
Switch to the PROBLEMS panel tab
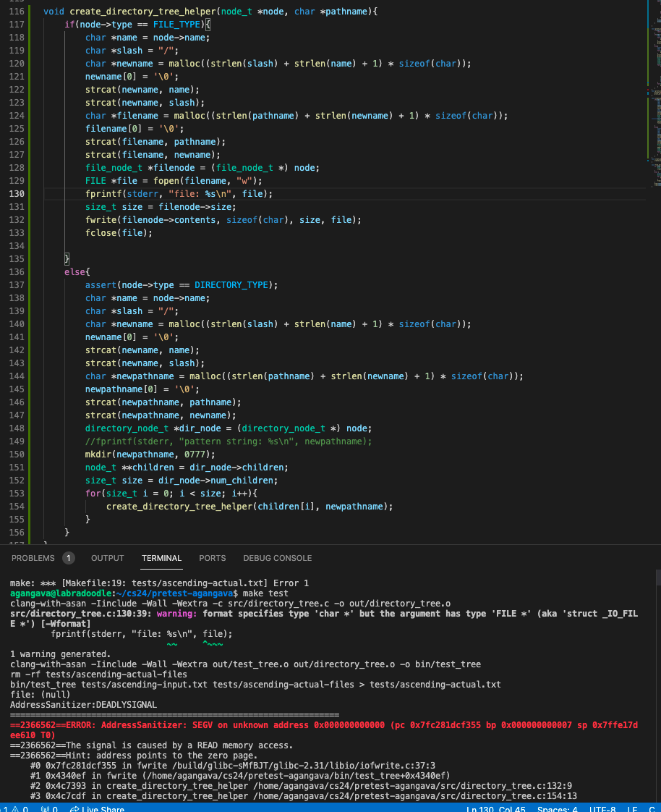point(33,558)
